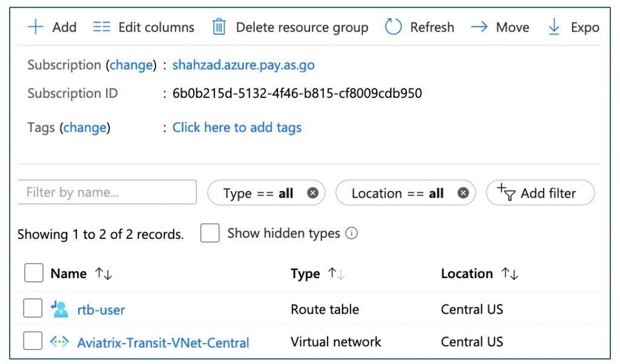The image size is (620, 364).
Task: Open the Add filter control
Action: point(539,193)
